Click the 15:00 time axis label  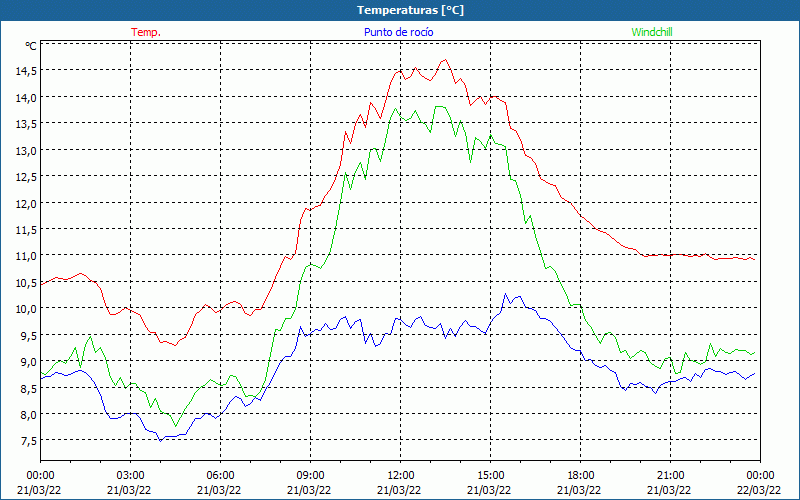coord(490,476)
